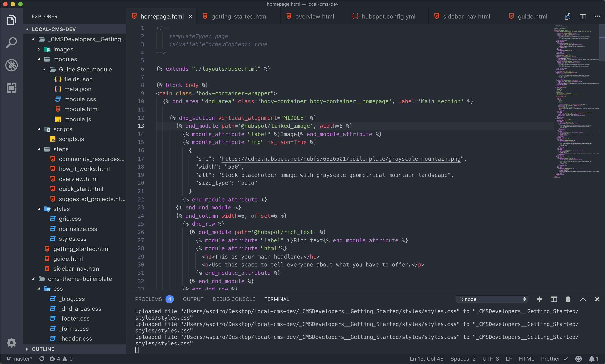Switch to the sidebar_nav.html editor tab
Viewport: 605px width, 364px height.
466,16
